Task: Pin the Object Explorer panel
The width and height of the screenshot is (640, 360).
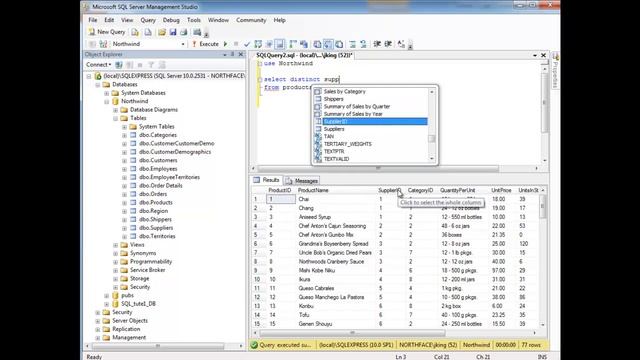Action: pyautogui.click(x=233, y=54)
